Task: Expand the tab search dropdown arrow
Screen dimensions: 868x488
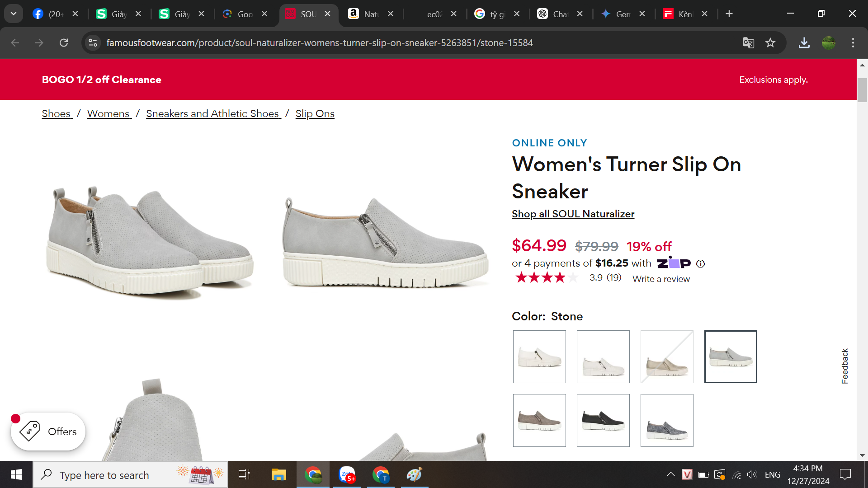Action: 14,14
